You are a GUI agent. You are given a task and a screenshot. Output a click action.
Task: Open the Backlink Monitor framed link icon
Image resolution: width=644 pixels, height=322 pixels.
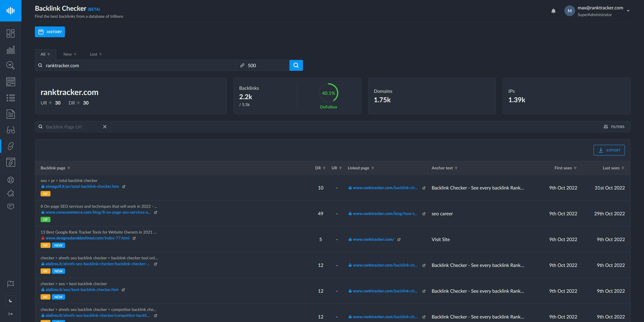click(x=11, y=162)
